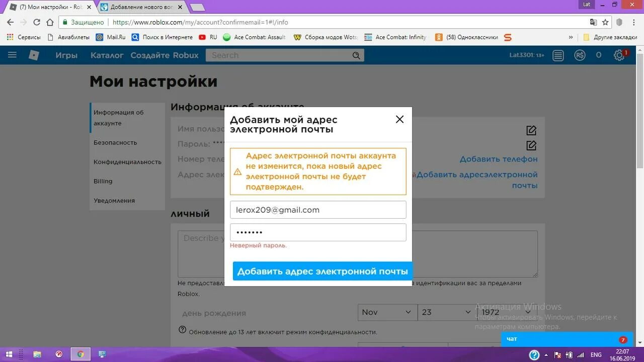Select Информация об аккаунте tab
644x362 pixels.
(128, 118)
